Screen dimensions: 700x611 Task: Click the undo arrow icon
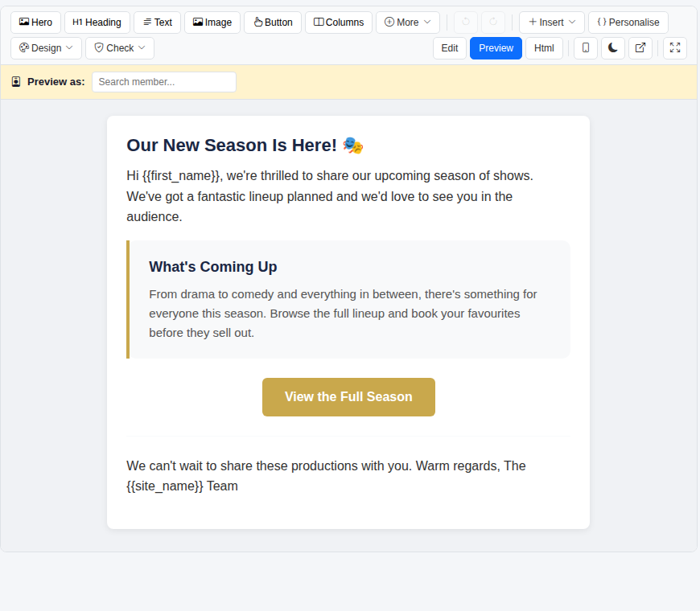point(466,23)
